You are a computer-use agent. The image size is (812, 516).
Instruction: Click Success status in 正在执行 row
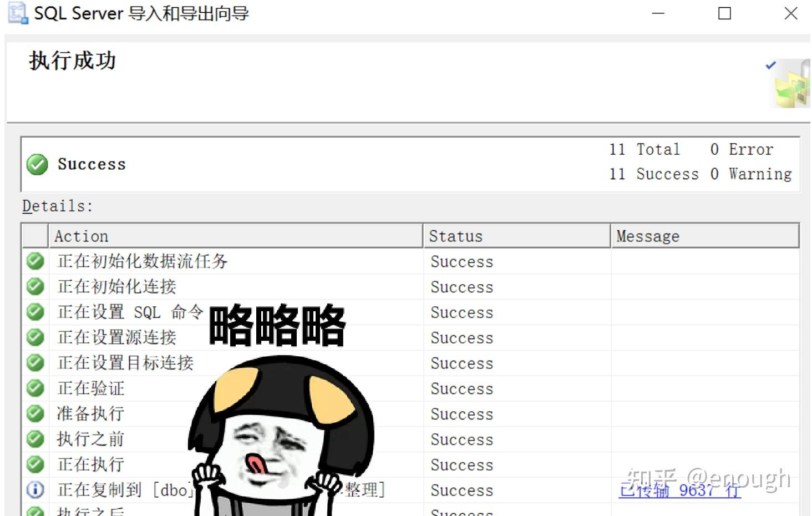462,465
